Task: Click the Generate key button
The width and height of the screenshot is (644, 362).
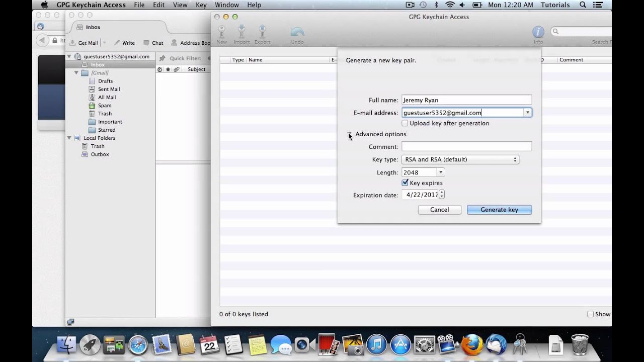Action: (499, 210)
